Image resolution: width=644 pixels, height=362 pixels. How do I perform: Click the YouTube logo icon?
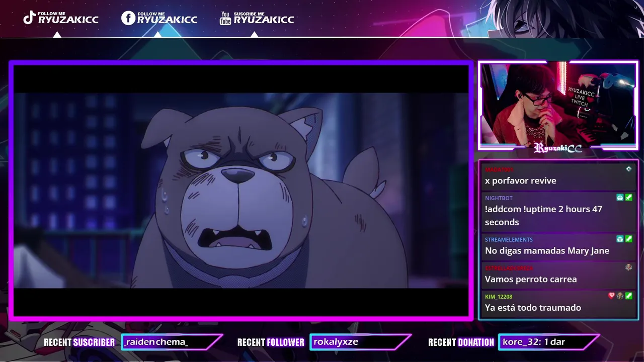225,18
